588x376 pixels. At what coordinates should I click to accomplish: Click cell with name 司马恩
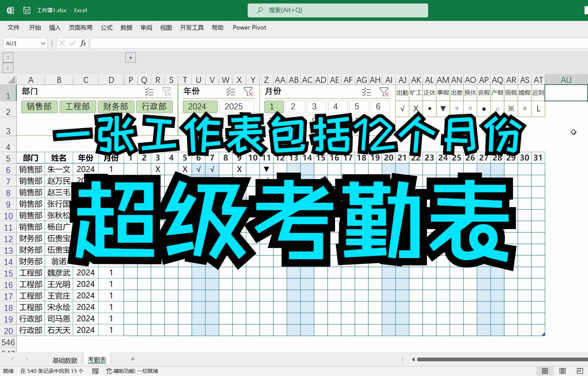pos(59,319)
